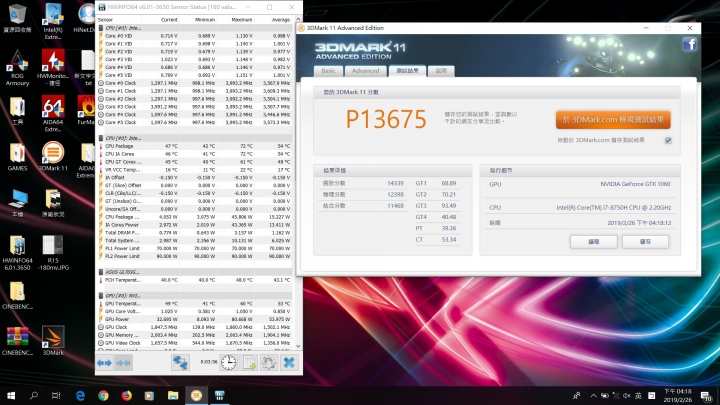This screenshot has width=720, height=405.
Task: Select IA Cores Power row
Action: click(195, 225)
